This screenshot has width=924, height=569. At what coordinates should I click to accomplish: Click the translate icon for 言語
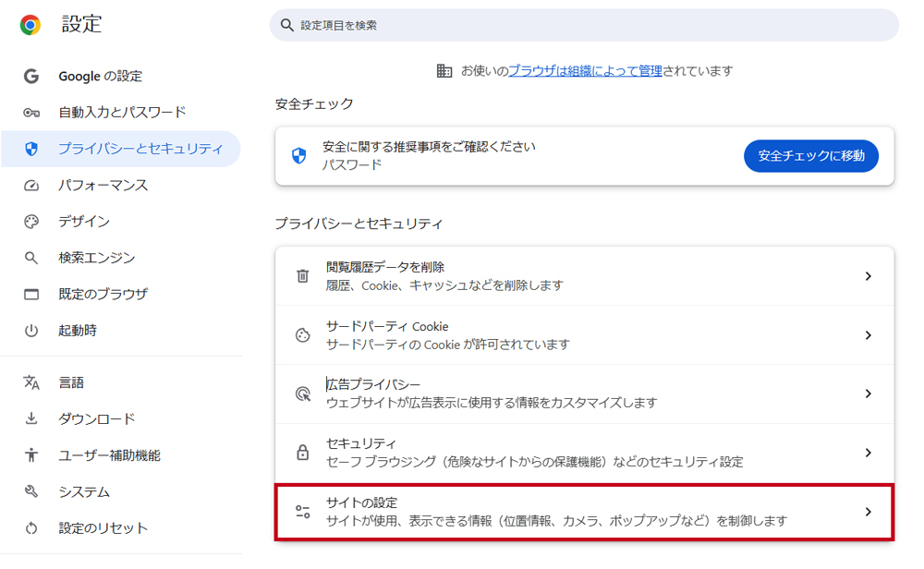click(31, 382)
